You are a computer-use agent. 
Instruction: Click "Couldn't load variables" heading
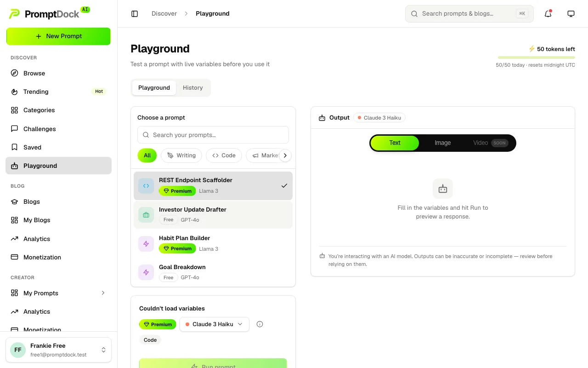[172, 309]
